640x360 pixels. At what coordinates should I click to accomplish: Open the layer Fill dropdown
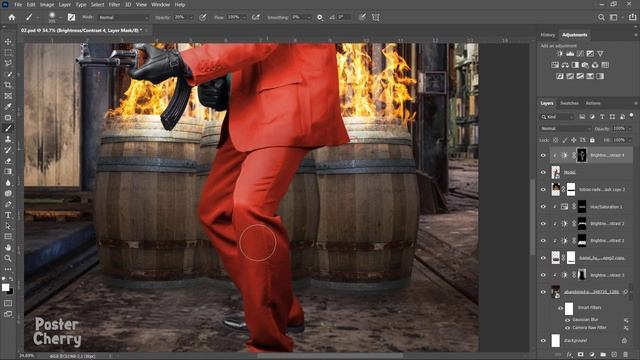630,140
